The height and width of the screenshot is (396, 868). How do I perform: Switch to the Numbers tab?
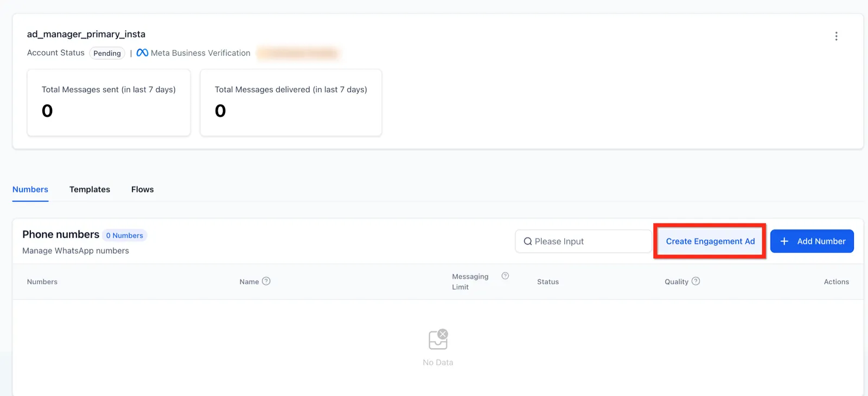pyautogui.click(x=30, y=189)
